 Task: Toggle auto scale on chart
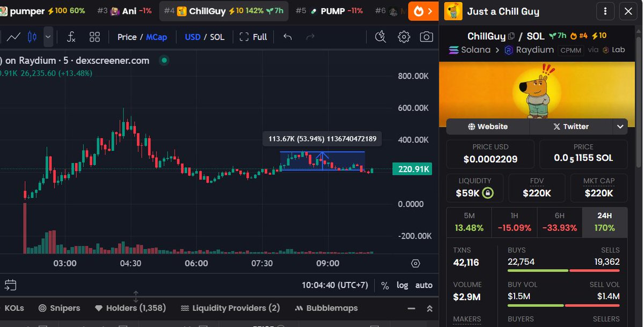point(424,285)
